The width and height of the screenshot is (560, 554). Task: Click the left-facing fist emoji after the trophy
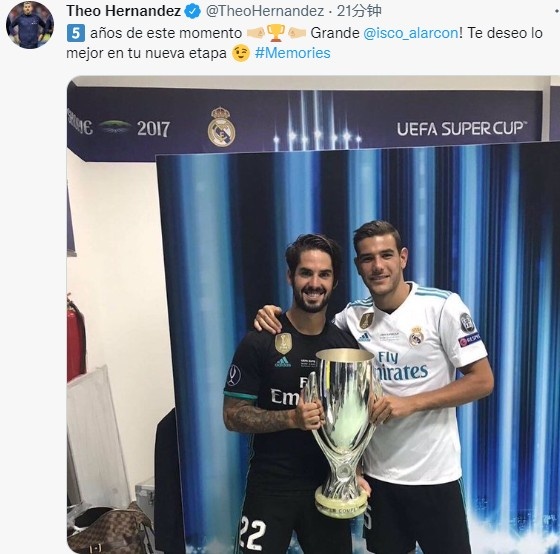[296, 33]
